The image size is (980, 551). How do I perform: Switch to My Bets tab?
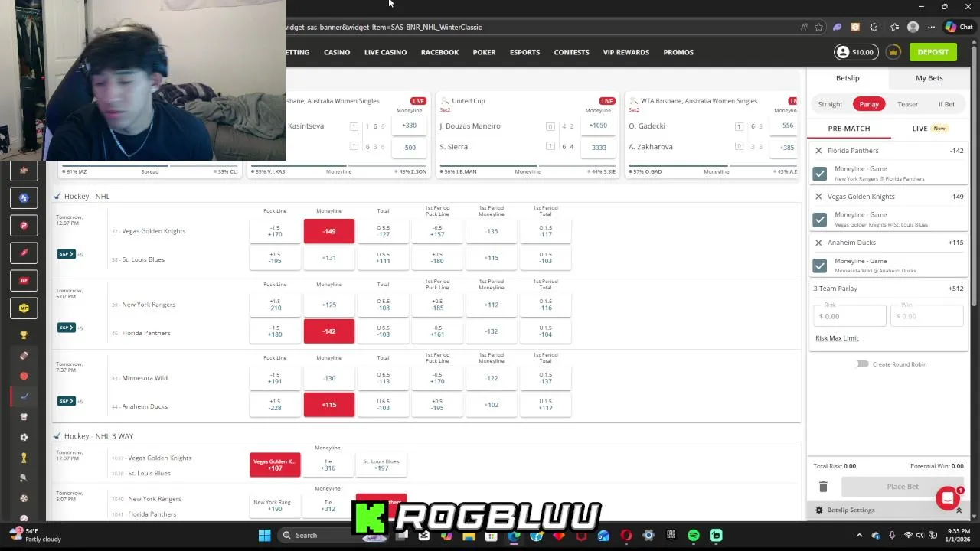point(929,78)
